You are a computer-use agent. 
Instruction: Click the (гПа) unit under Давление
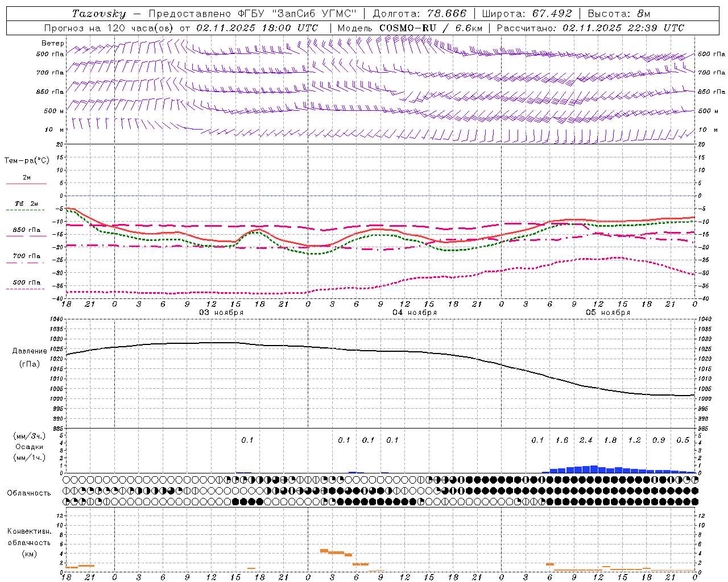30,364
